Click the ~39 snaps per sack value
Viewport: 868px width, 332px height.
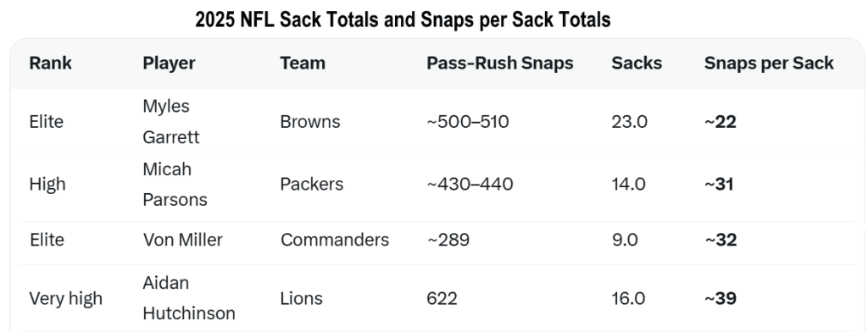click(721, 298)
